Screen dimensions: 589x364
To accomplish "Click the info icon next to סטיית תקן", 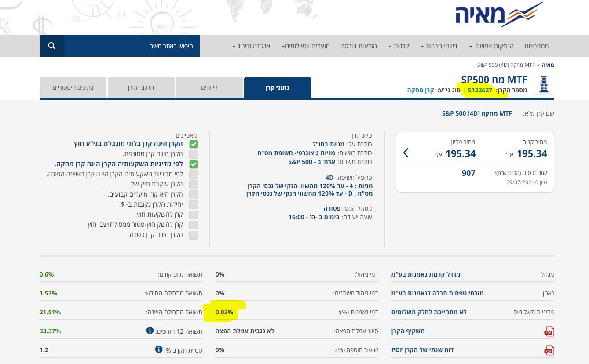I will point(159,349).
